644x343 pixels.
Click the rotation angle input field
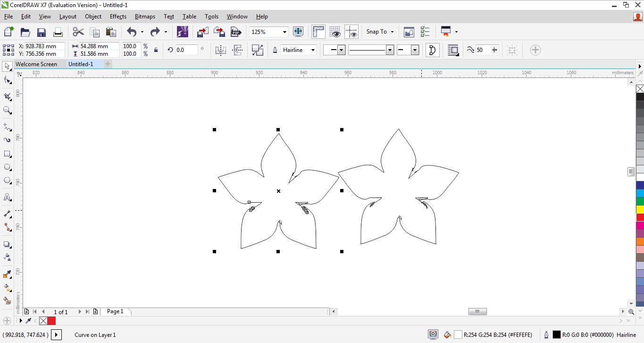click(186, 50)
